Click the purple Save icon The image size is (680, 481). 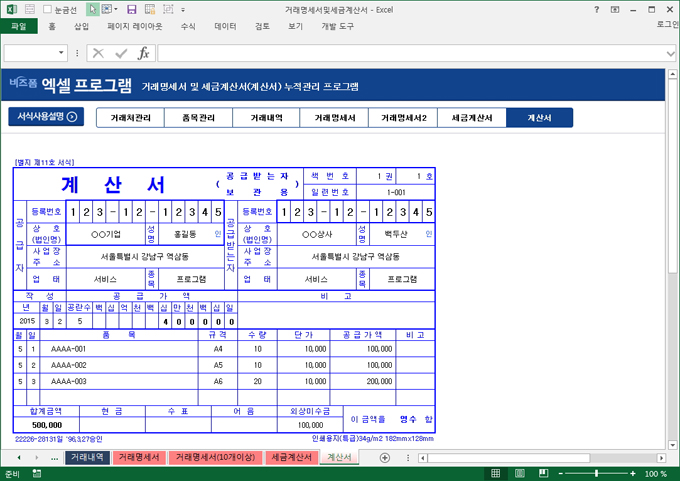tap(132, 9)
